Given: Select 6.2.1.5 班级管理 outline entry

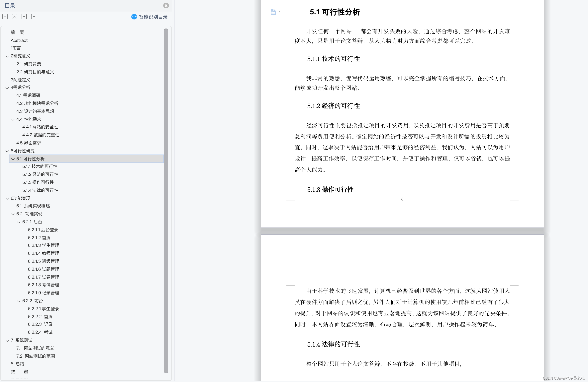Looking at the screenshot, I should click(44, 261).
